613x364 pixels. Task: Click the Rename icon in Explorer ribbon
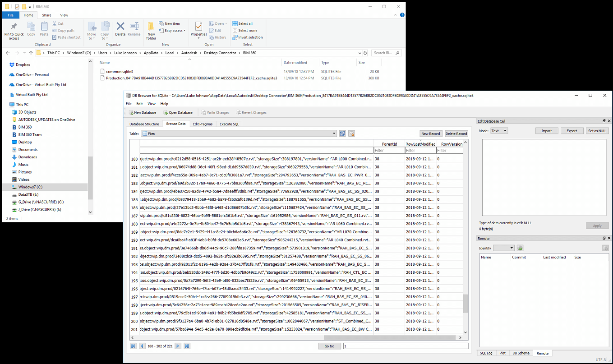tap(134, 29)
